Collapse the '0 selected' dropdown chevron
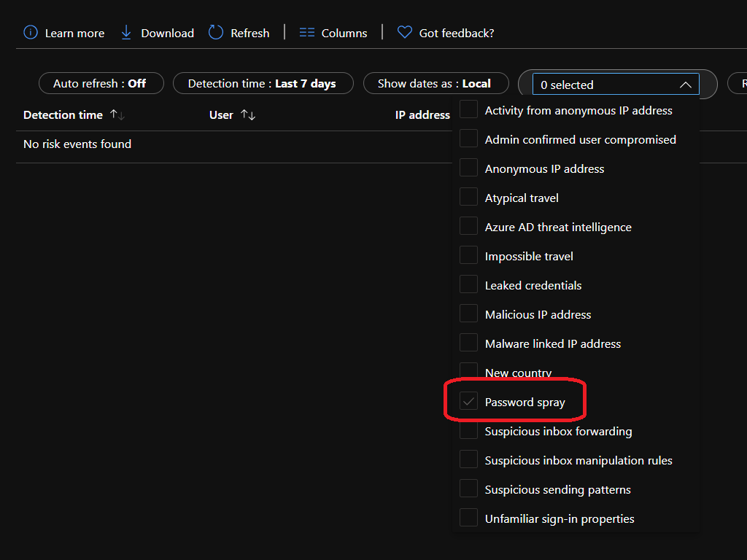This screenshot has height=560, width=747. tap(685, 85)
